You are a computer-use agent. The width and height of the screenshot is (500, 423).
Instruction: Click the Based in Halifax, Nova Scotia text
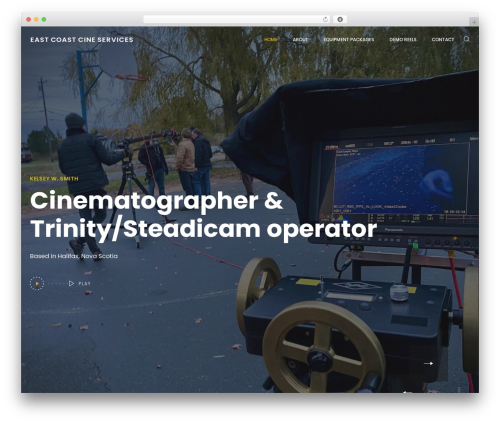point(74,256)
